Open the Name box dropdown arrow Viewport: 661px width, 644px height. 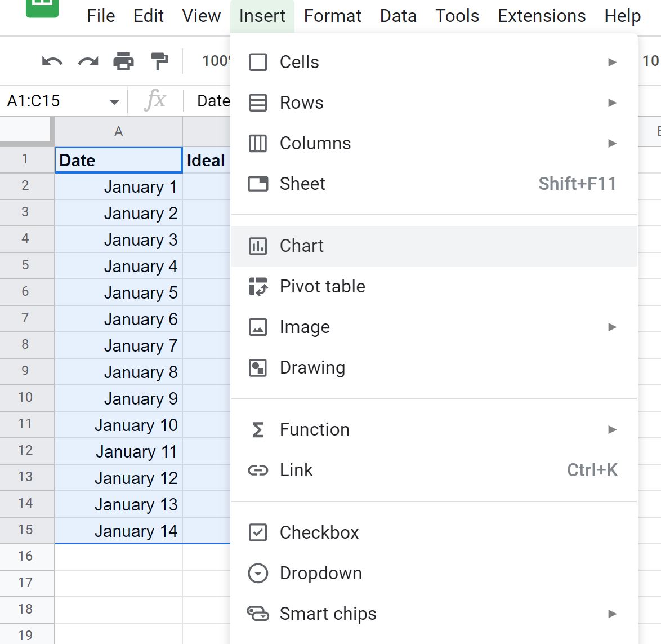click(114, 101)
